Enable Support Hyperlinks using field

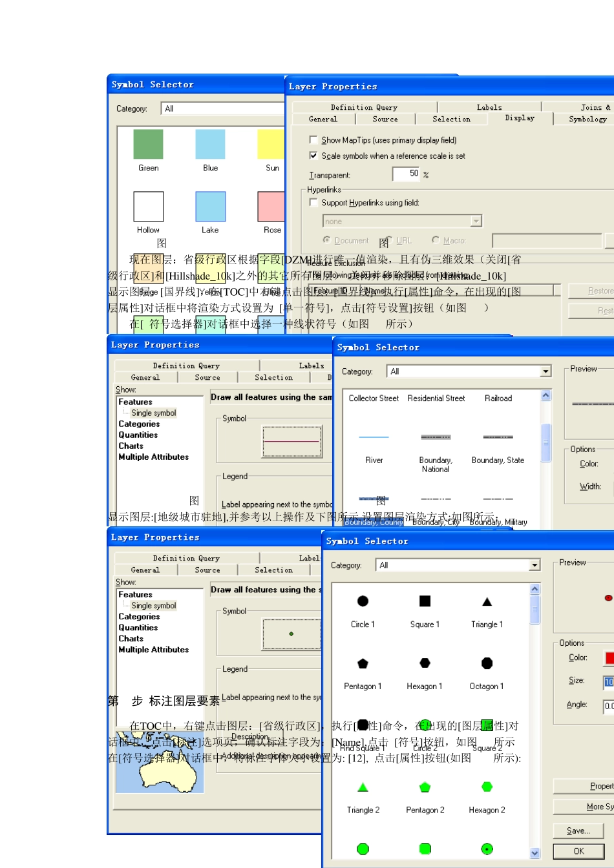313,203
